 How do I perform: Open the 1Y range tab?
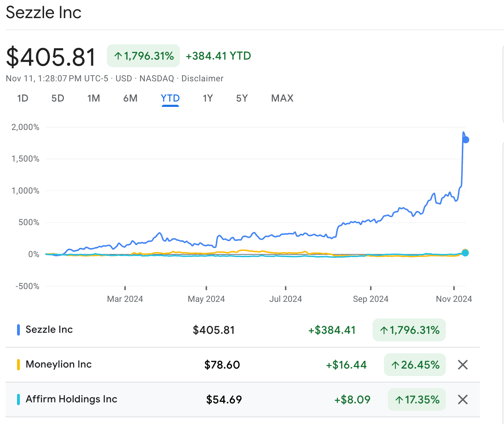tap(208, 98)
